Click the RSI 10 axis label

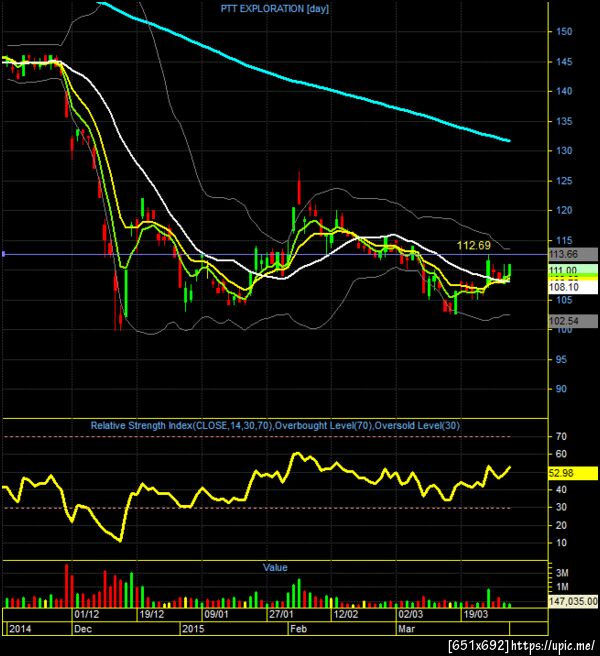click(x=561, y=543)
